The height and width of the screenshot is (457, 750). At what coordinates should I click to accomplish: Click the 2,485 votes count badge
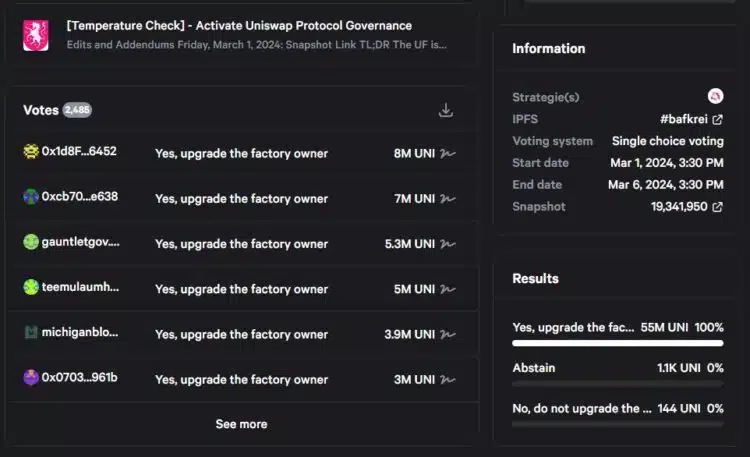[77, 110]
